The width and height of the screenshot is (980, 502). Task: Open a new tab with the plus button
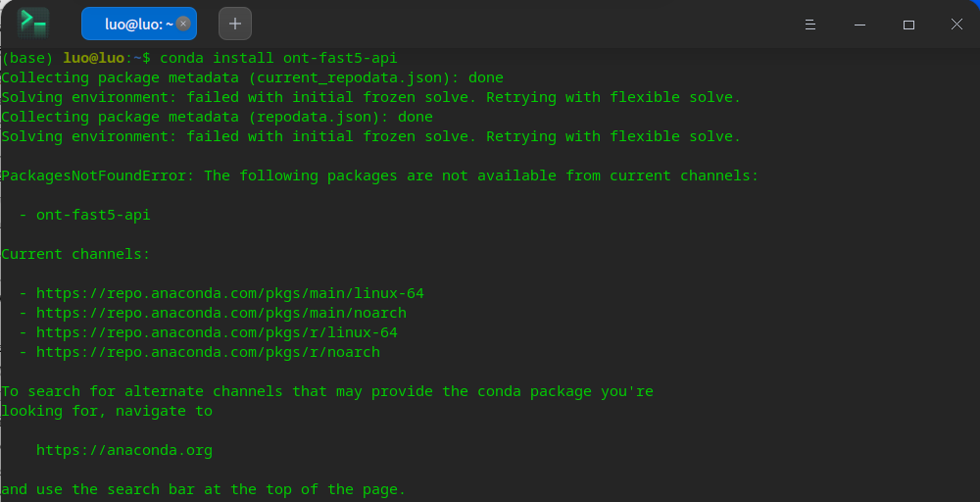click(235, 24)
